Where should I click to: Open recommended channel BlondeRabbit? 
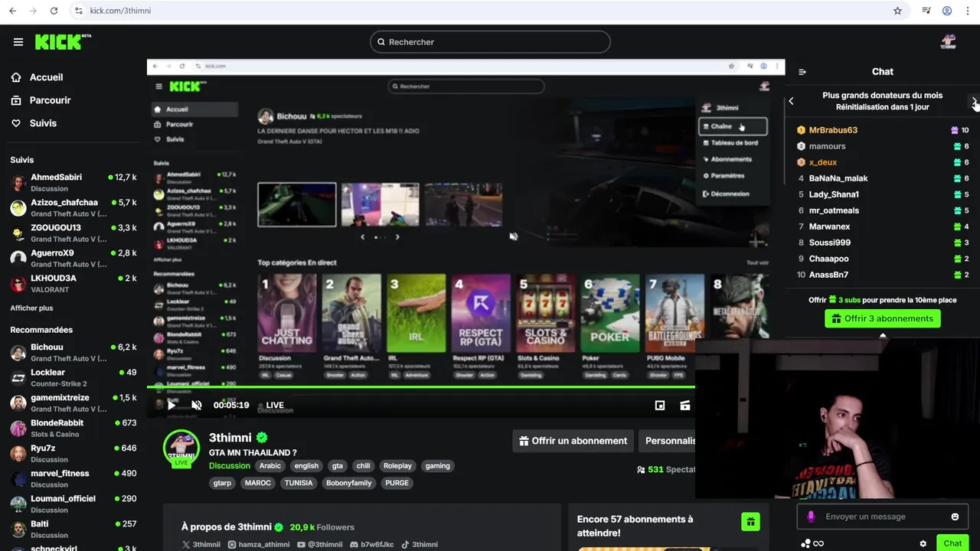click(x=73, y=429)
